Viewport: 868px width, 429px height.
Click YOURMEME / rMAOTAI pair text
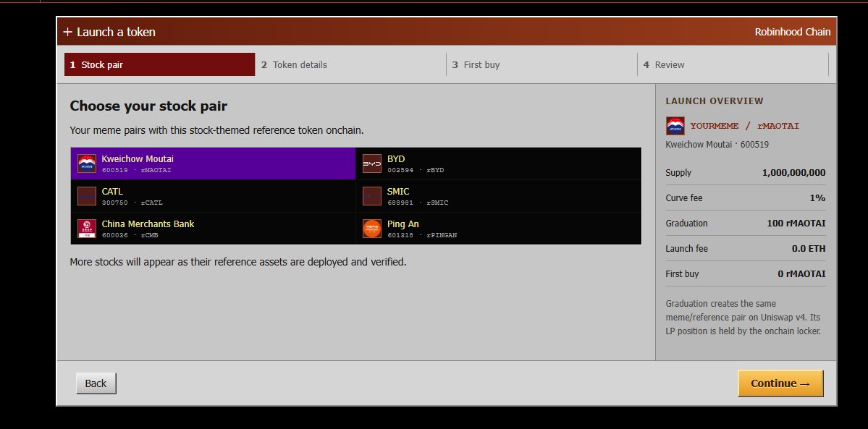(744, 126)
